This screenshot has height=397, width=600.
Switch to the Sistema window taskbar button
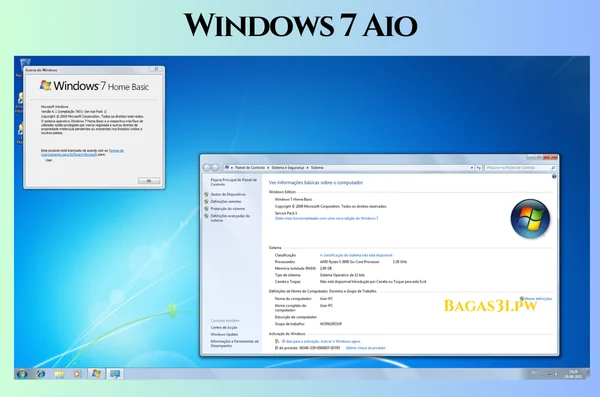coord(115,374)
